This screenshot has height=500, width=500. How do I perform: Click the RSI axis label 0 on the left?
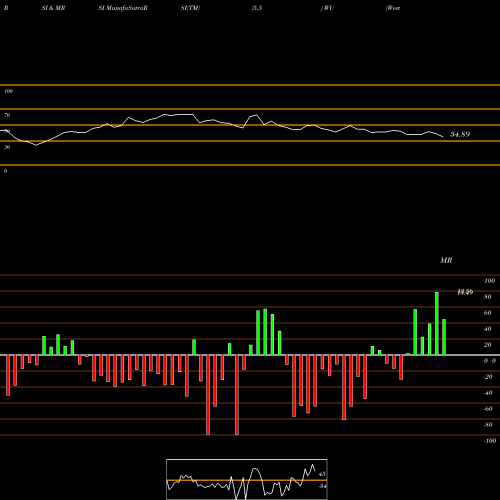coord(5,171)
